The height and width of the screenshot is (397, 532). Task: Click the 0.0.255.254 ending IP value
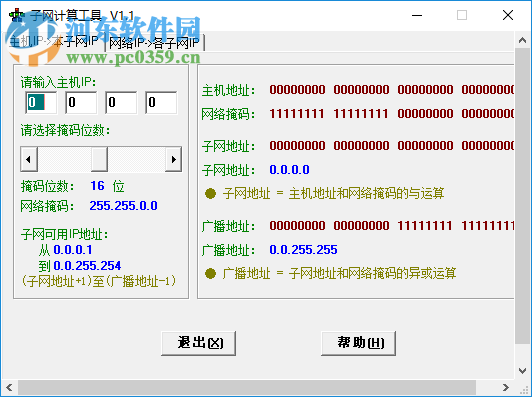(x=87, y=266)
